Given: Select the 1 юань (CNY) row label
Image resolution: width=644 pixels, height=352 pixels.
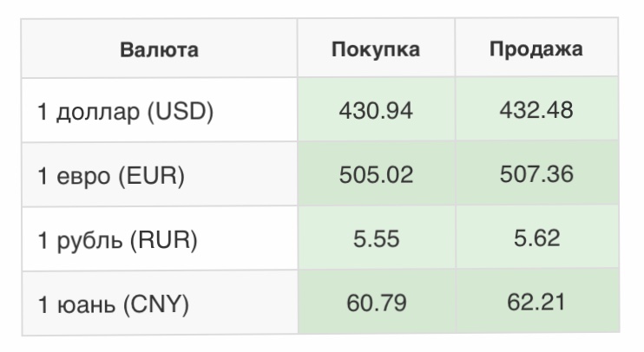Looking at the screenshot, I should (113, 304).
